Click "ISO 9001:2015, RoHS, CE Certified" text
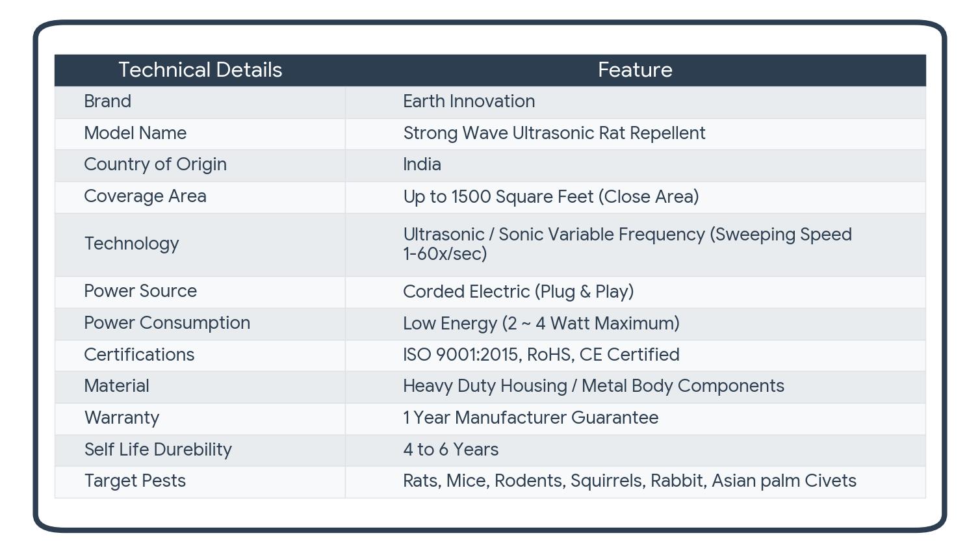 point(541,355)
